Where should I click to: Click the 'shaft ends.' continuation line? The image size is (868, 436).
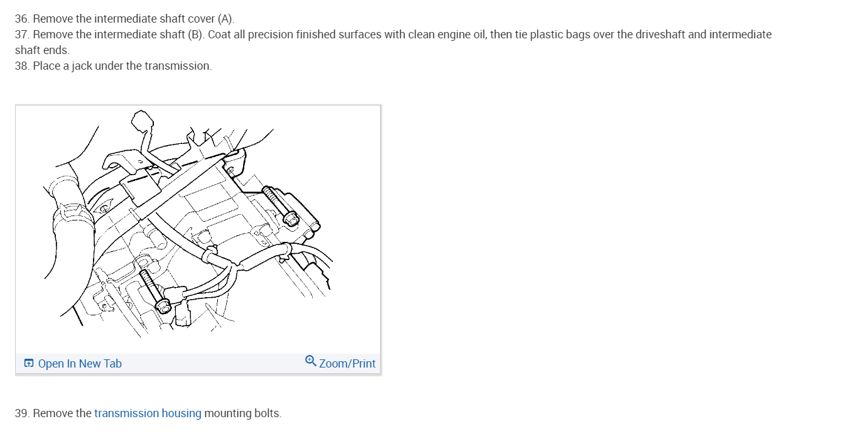(x=42, y=50)
